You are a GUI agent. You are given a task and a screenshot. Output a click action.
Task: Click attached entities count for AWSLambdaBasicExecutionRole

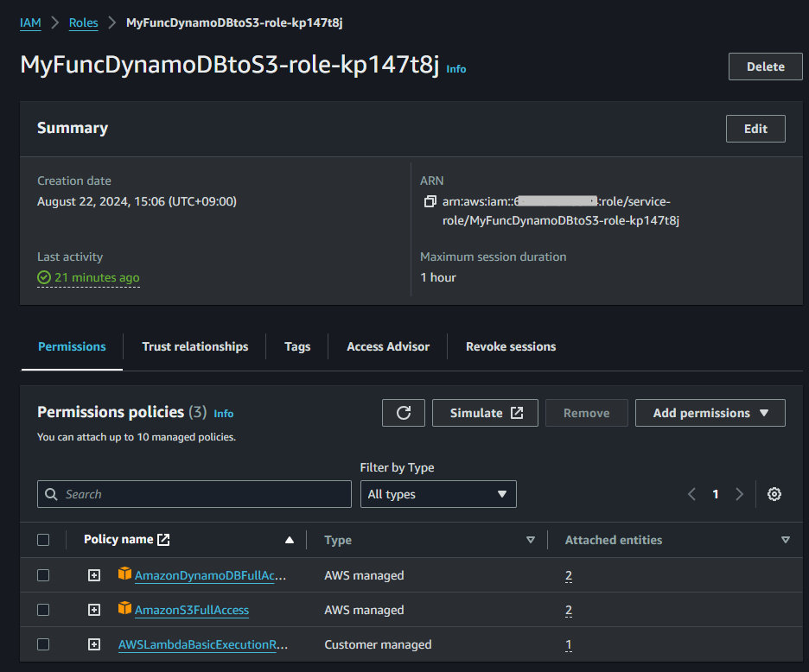[x=569, y=644]
